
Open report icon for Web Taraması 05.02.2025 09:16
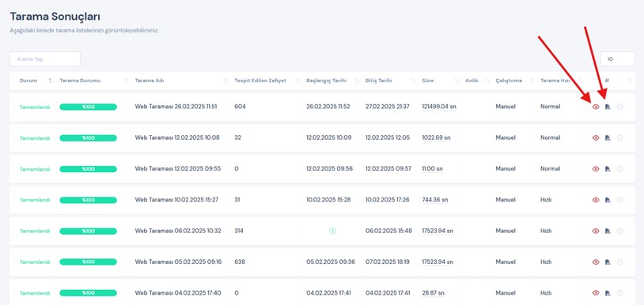[x=608, y=262]
